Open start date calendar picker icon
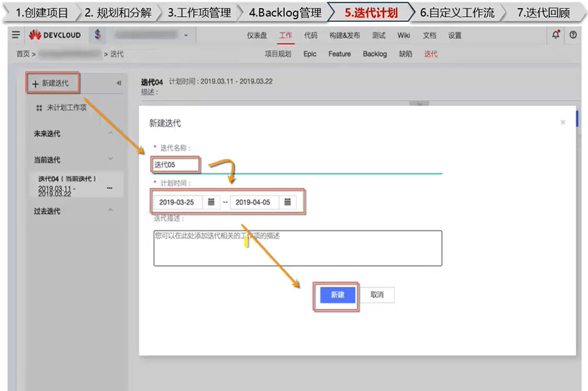 pyautogui.click(x=211, y=202)
